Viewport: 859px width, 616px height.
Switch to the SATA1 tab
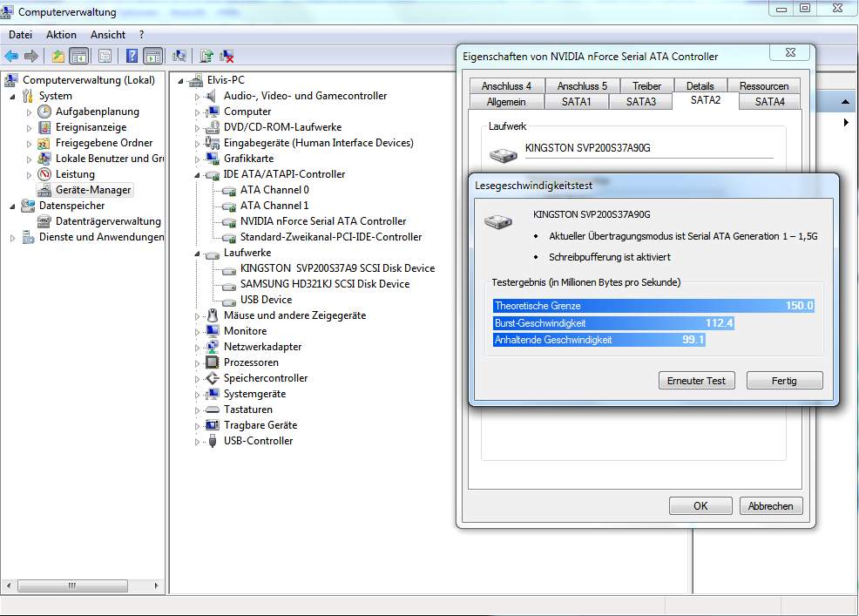click(x=577, y=102)
